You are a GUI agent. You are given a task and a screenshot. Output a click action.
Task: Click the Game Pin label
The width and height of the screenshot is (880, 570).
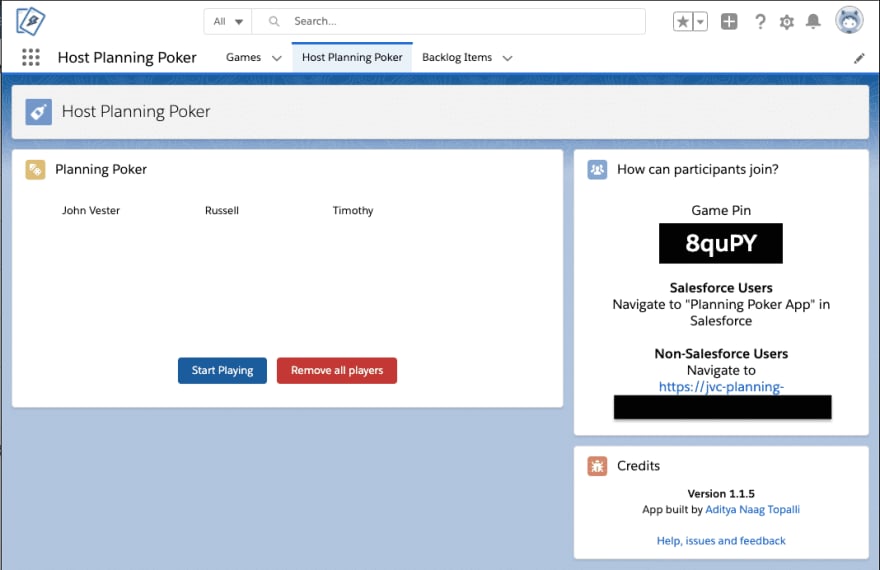(x=721, y=210)
